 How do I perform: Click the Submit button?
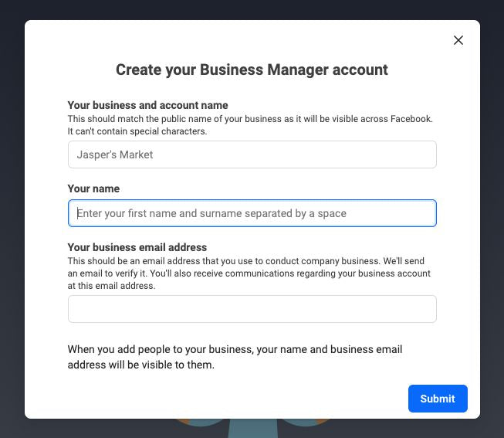pyautogui.click(x=438, y=399)
